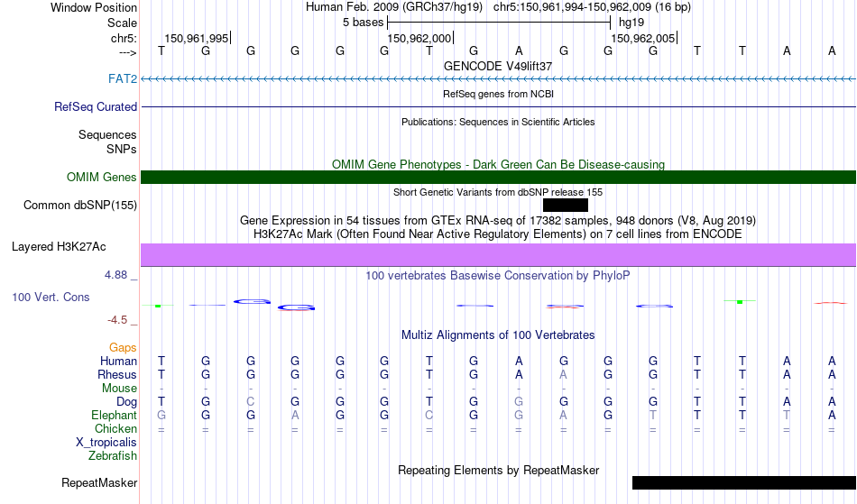
Task: Click the faded A in the Rhesus row
Action: tap(564, 374)
